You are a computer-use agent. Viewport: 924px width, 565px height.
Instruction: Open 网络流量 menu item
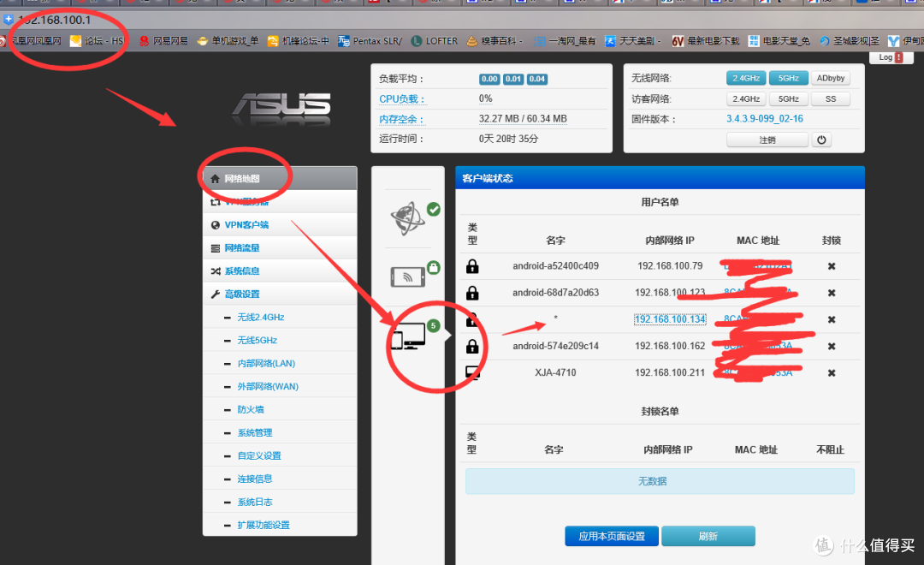click(x=280, y=247)
